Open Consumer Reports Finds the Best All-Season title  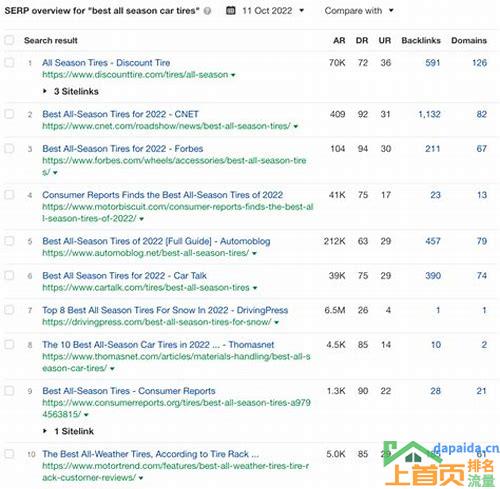click(x=163, y=195)
